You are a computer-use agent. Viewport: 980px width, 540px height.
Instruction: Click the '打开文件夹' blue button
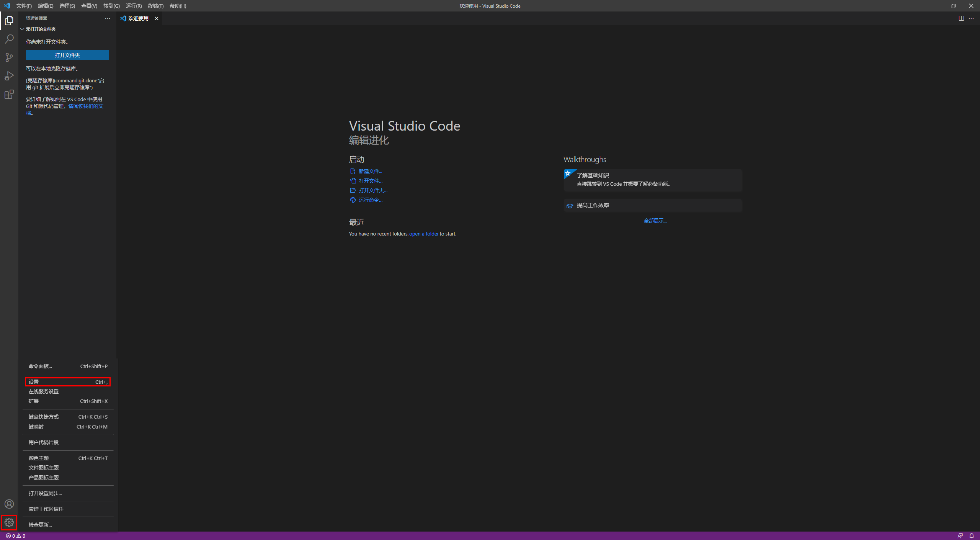67,55
